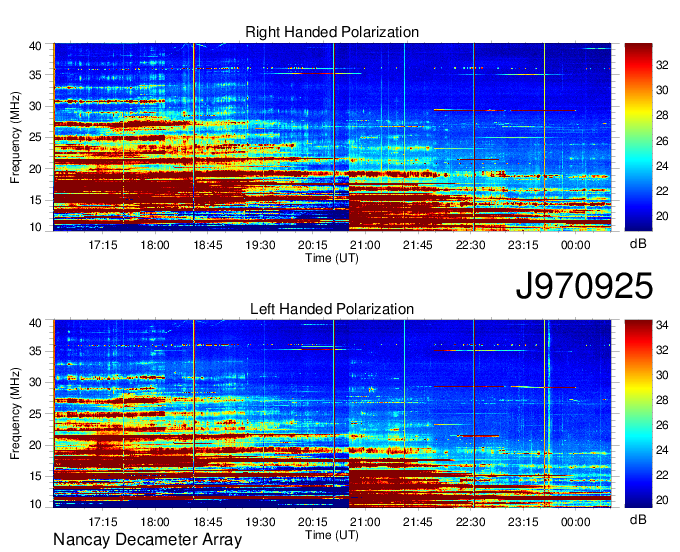Click 10 MHz tick on top frequency axis
Image resolution: width=680 pixels, height=552 pixels.
35,227
